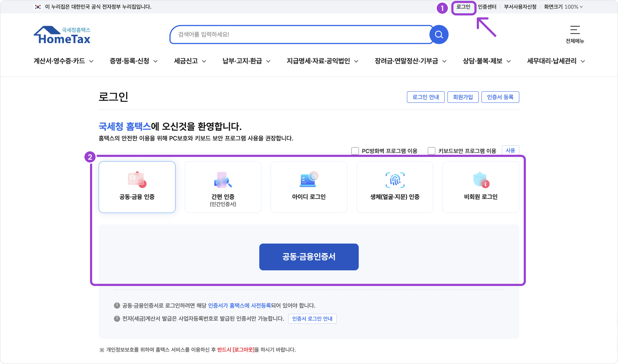Click 인증센터 in the top bar
The image size is (618, 364).
[487, 7]
